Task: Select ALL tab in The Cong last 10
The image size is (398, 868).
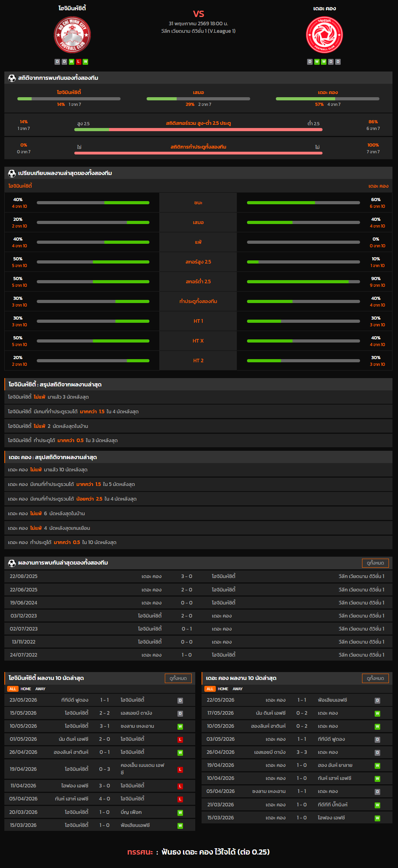Action: 210,689
